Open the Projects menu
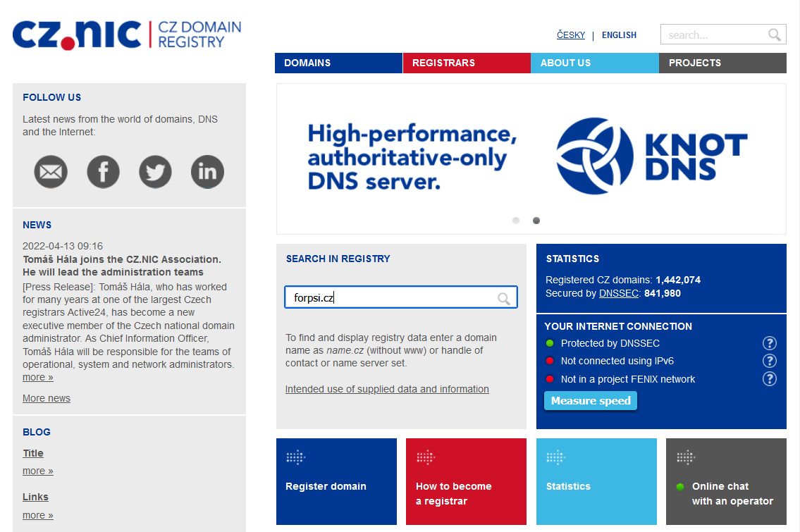Viewport: 800px width, 532px height. coord(723,63)
